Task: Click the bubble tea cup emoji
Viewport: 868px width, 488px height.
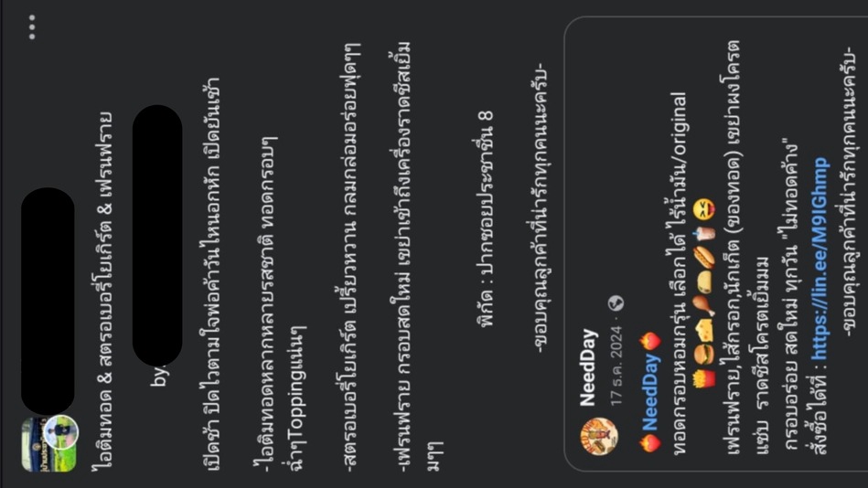Action: point(704,233)
